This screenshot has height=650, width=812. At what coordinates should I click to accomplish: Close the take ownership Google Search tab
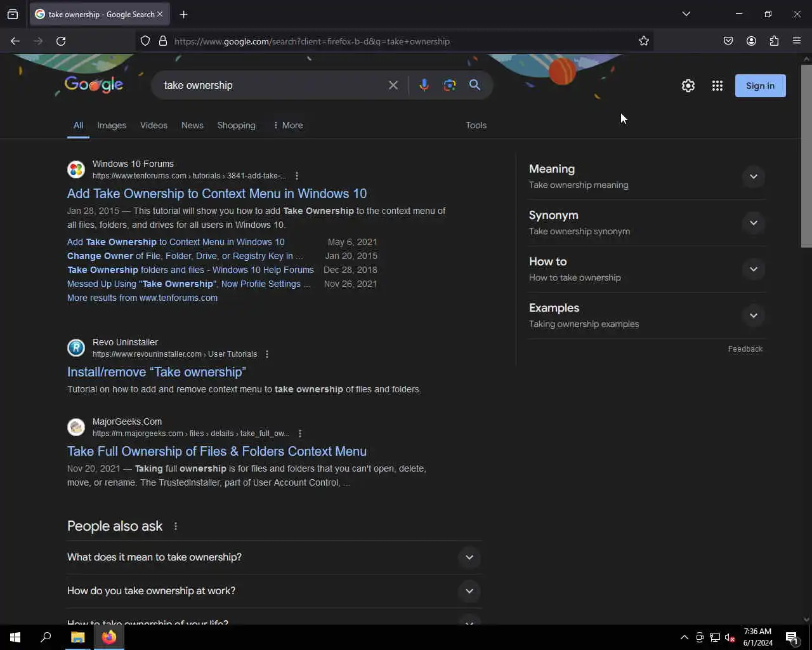(x=160, y=14)
